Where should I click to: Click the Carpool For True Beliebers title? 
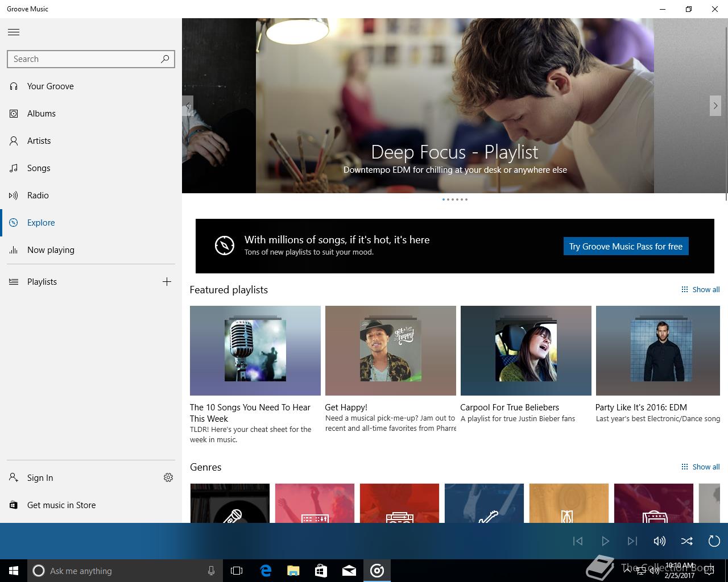pos(510,408)
